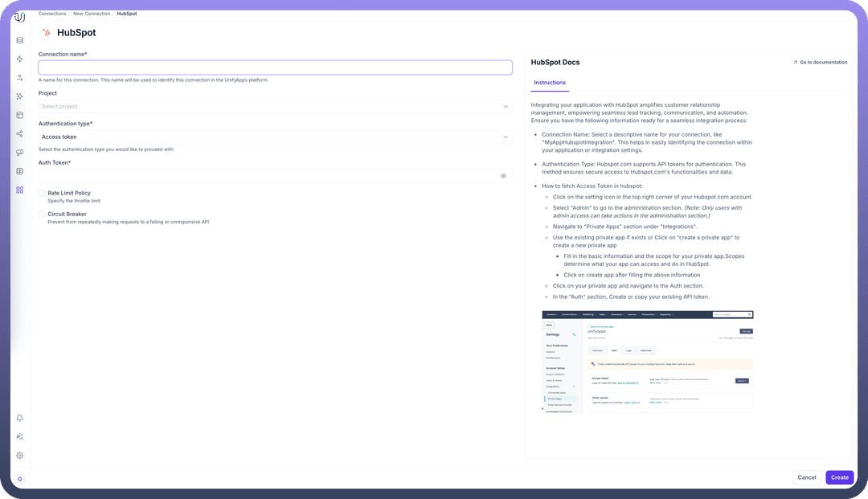Click the table grid sidebar icon

[x=20, y=171]
